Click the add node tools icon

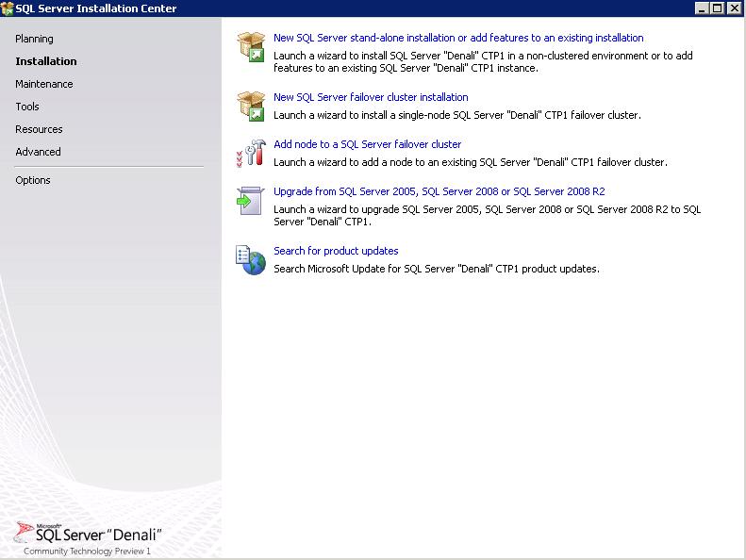click(252, 153)
